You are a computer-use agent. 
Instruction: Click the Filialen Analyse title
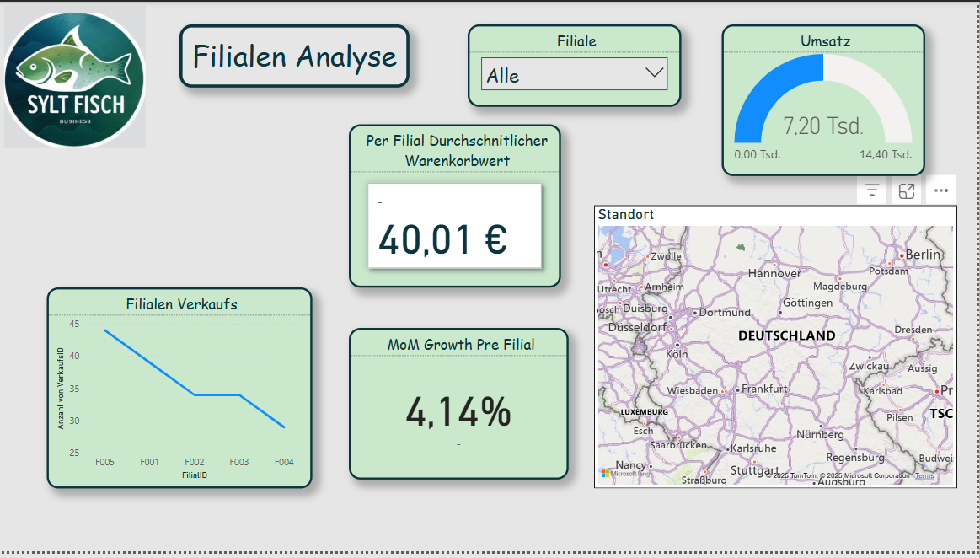click(x=294, y=56)
